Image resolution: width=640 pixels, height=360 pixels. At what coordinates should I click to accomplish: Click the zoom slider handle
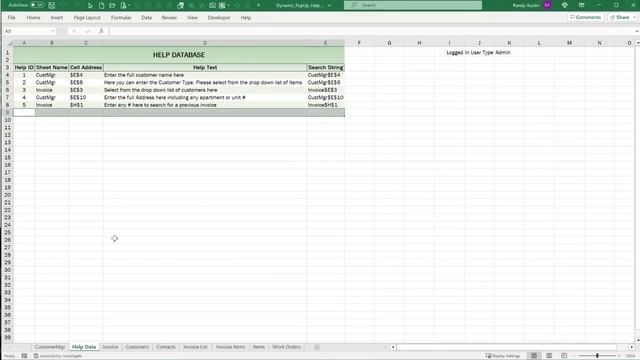[x=597, y=356]
